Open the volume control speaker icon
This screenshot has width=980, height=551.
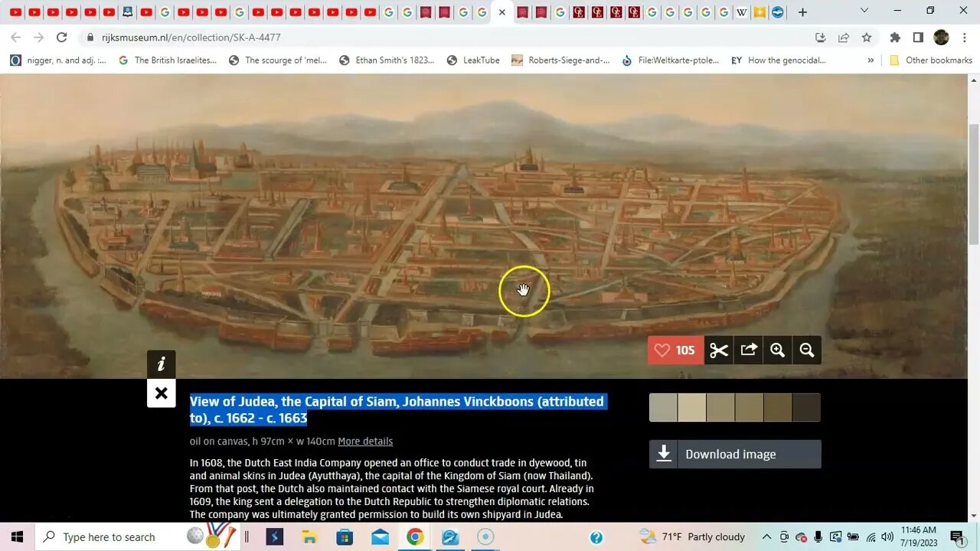pos(887,537)
